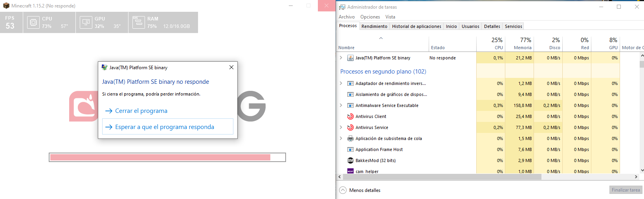
Task: Click the 158,8 MB memory cell
Action: point(519,105)
